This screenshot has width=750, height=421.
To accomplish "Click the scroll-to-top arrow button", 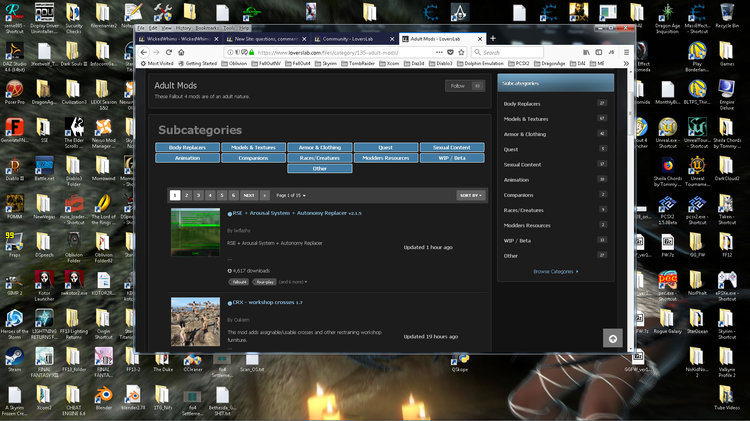I will coord(613,338).
